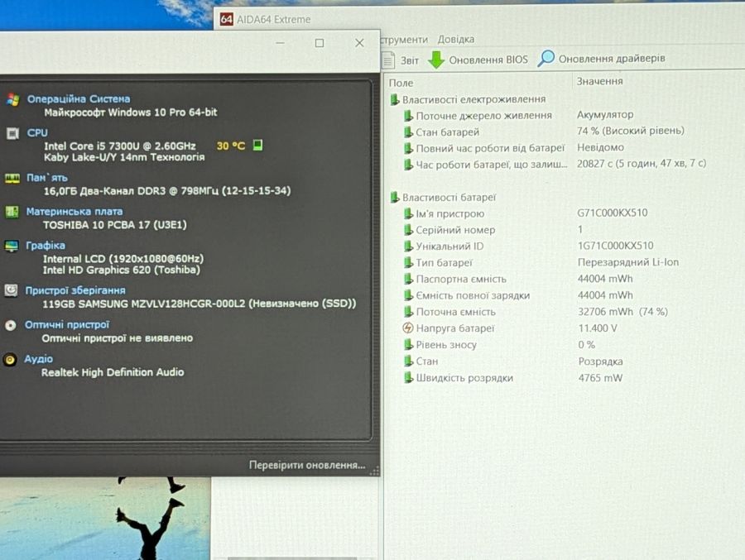
Task: Click the Значення column header
Action: tap(599, 81)
